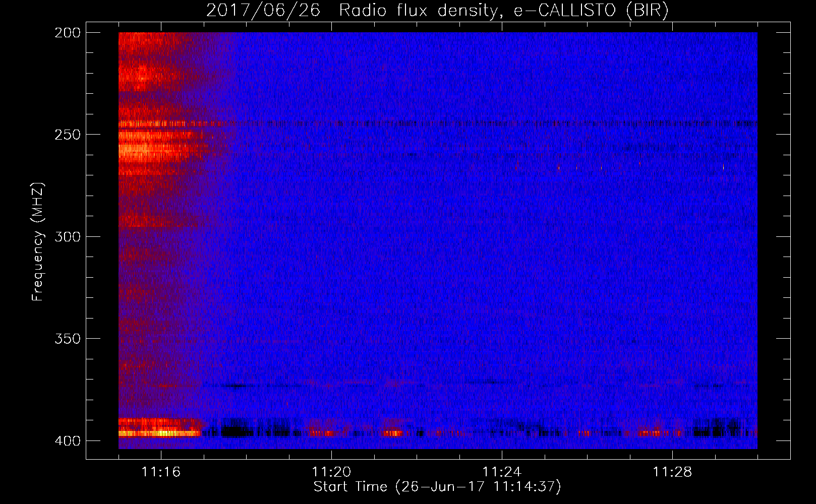Click the '350' frequency tick label
The height and width of the screenshot is (504, 816).
click(x=67, y=338)
